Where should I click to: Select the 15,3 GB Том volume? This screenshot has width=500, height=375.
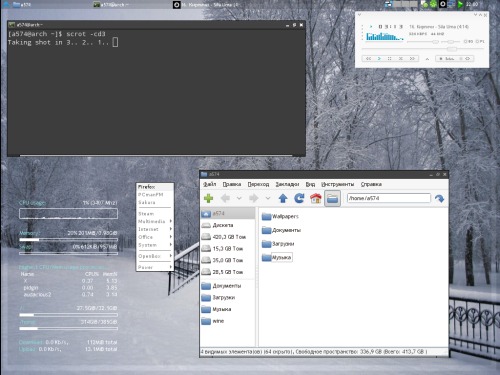[228, 249]
